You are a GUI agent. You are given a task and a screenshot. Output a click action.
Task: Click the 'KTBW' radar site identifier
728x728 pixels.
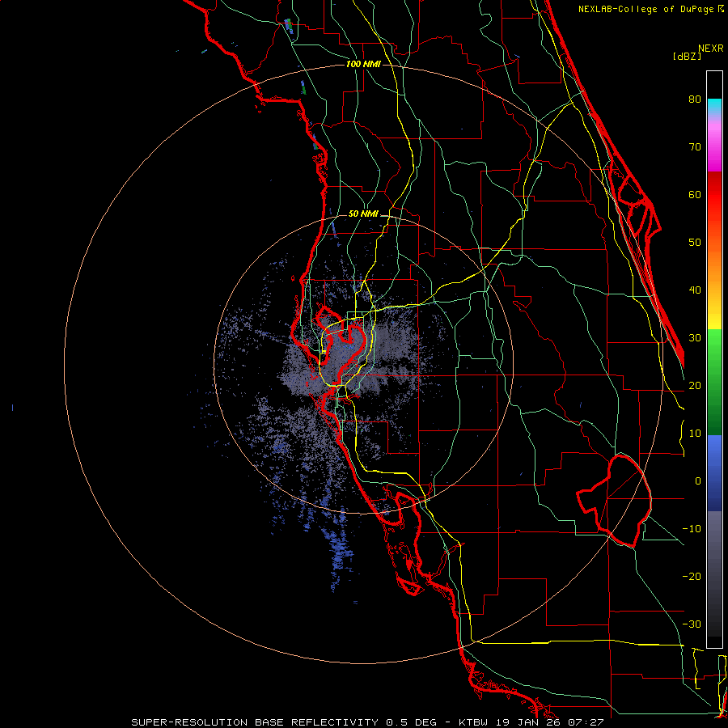pos(475,722)
